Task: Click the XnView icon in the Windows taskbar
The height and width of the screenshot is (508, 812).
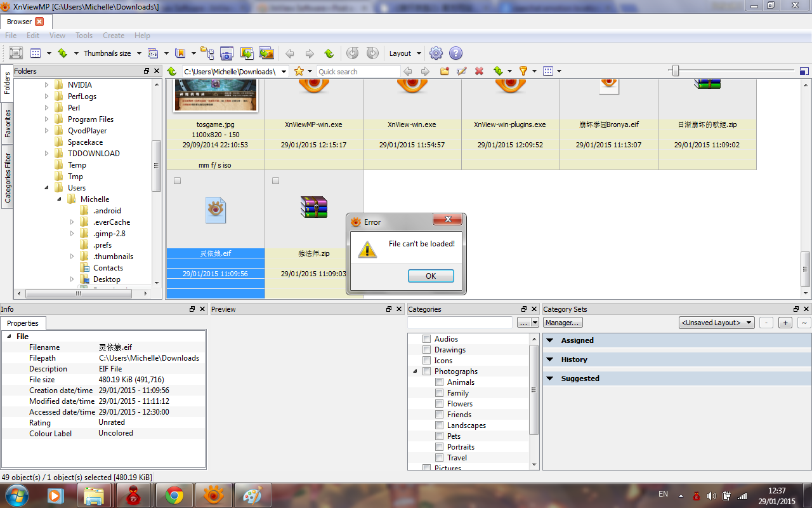Action: click(214, 495)
